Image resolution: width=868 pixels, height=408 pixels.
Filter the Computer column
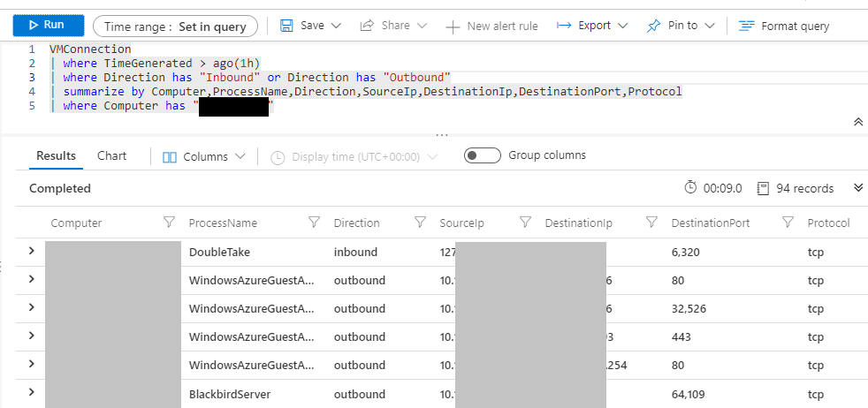click(x=169, y=223)
